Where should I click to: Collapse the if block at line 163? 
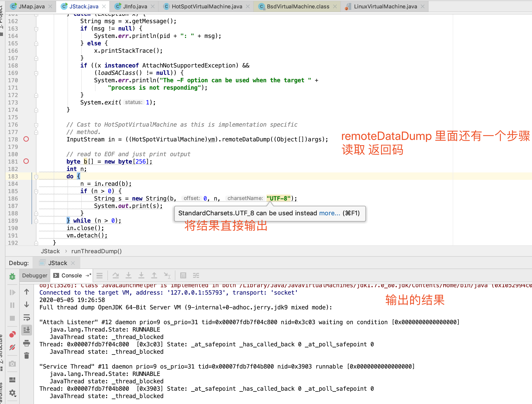tap(36, 29)
